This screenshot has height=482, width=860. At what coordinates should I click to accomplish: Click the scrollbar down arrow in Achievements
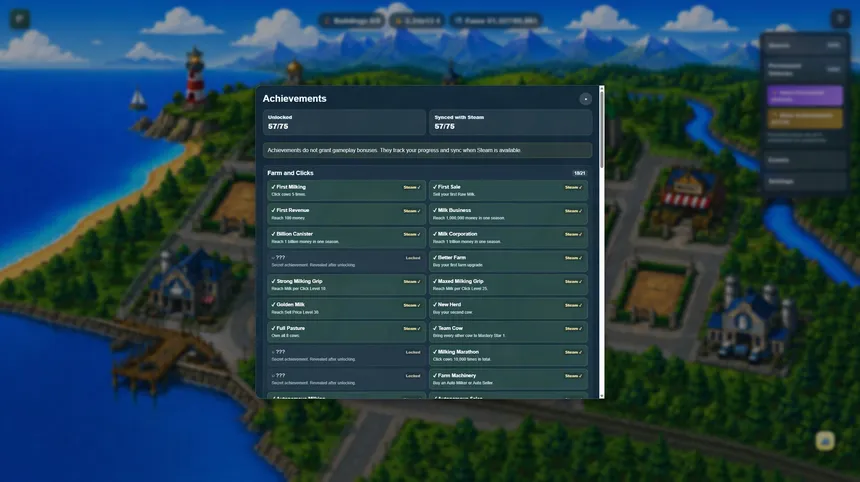[602, 395]
